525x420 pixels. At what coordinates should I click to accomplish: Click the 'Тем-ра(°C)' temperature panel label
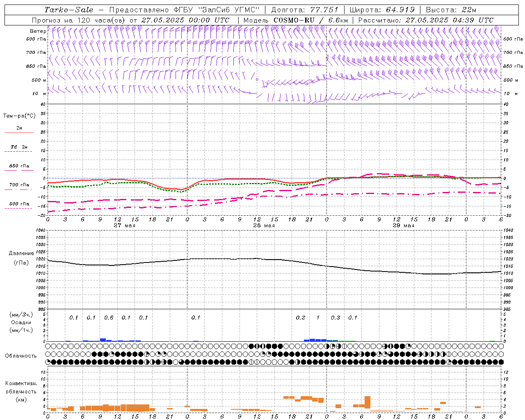point(19,116)
